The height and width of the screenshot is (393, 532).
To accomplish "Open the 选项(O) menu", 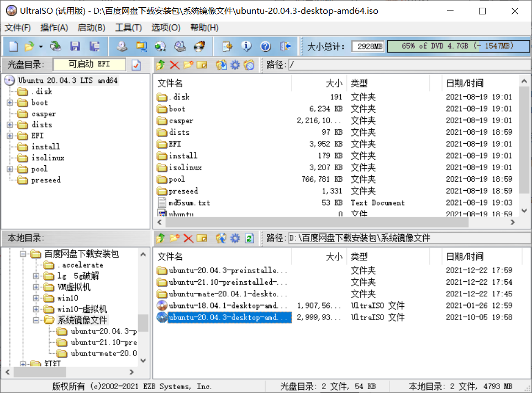I will [x=166, y=28].
